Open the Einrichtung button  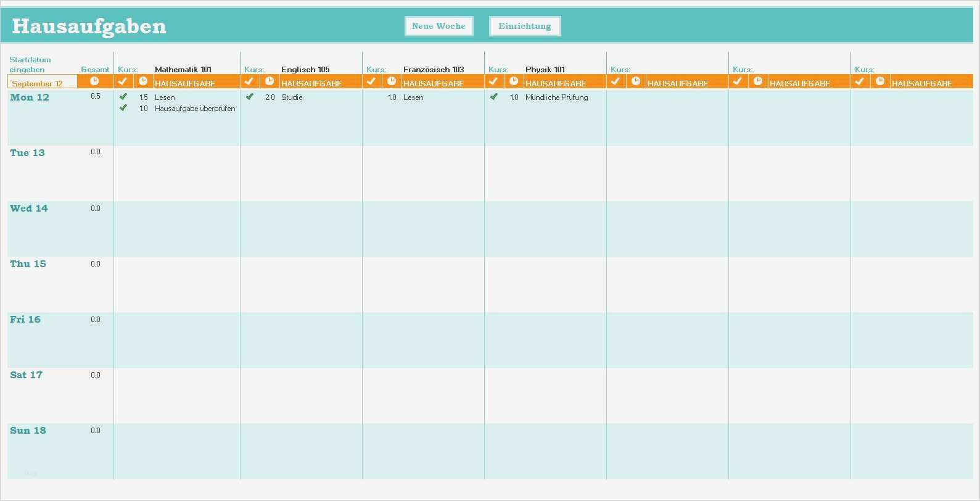coord(525,26)
